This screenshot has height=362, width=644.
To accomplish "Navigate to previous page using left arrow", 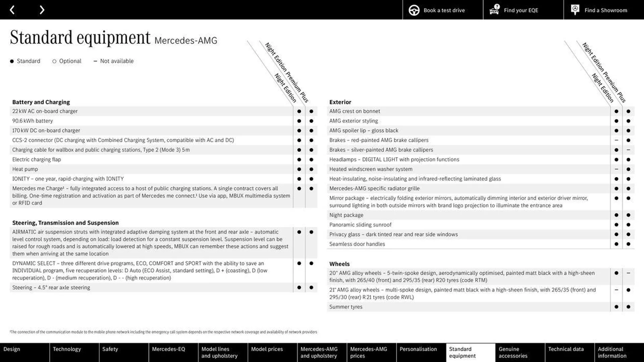I will coord(12,9).
